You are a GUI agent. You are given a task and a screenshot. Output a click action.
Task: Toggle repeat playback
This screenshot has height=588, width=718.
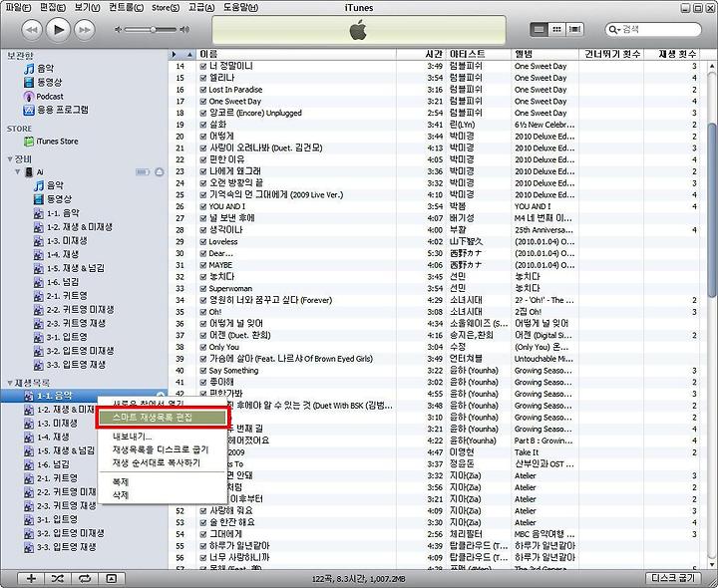[x=85, y=578]
